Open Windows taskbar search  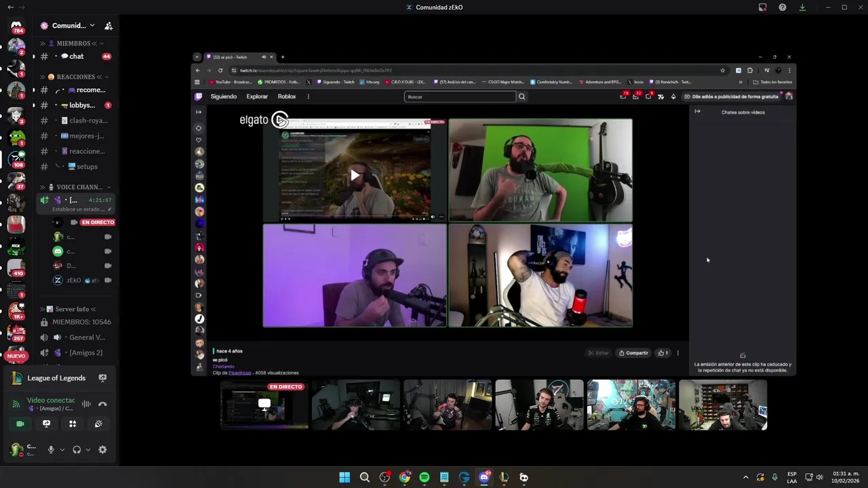coord(365,477)
